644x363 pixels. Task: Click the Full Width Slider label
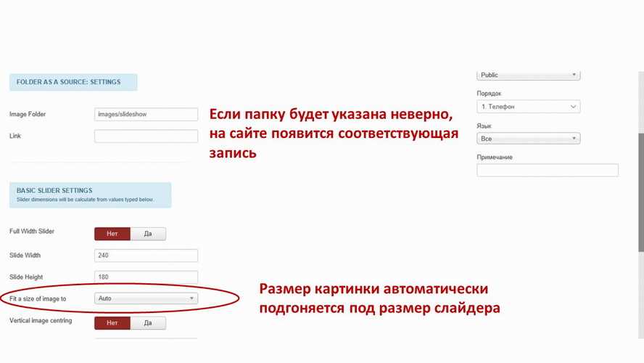[32, 232]
